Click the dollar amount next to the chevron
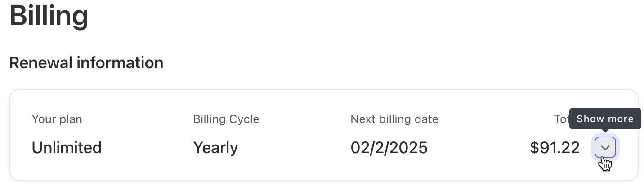Image resolution: width=644 pixels, height=185 pixels. [555, 148]
